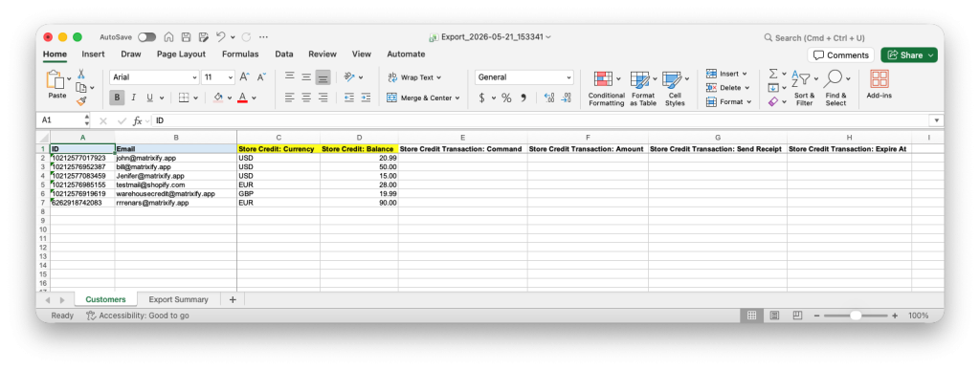Open Format as Table gallery
Viewport: 980px width, 370px height.
point(643,89)
